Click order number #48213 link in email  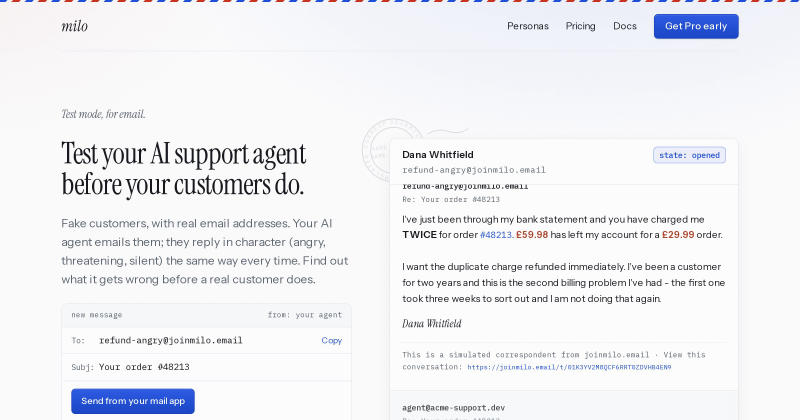coord(495,235)
